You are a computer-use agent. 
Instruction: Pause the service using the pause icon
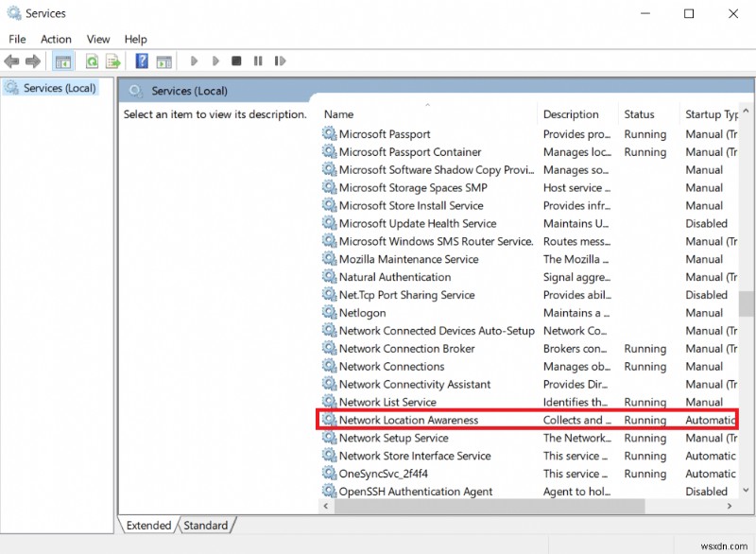(258, 61)
